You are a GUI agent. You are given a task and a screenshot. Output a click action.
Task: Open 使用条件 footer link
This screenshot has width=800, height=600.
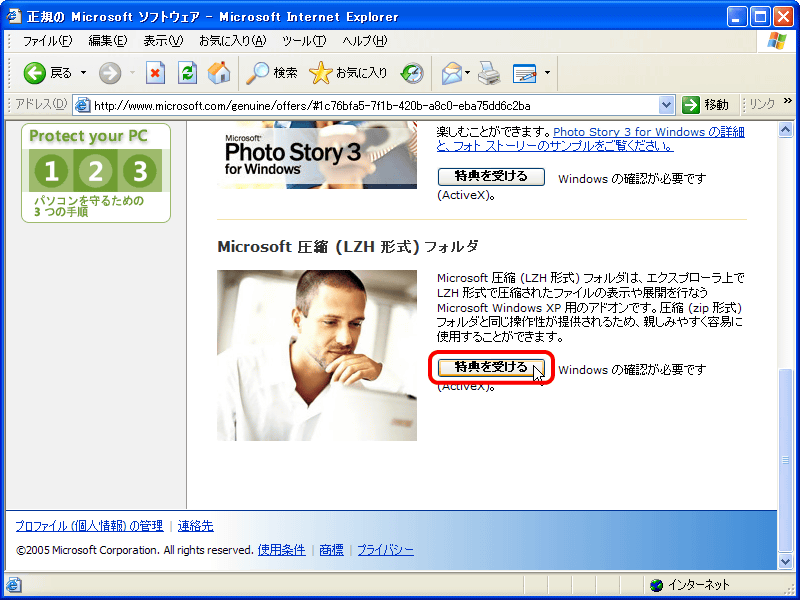pyautogui.click(x=282, y=550)
